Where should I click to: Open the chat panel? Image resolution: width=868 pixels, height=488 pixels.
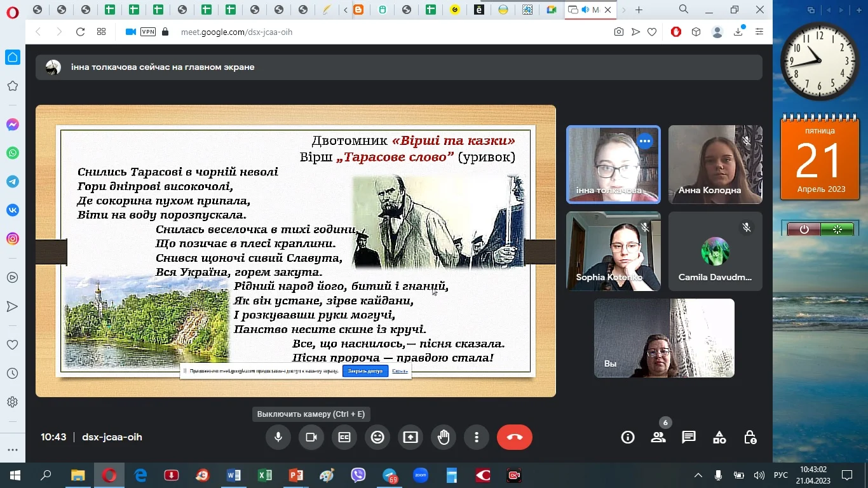point(689,437)
